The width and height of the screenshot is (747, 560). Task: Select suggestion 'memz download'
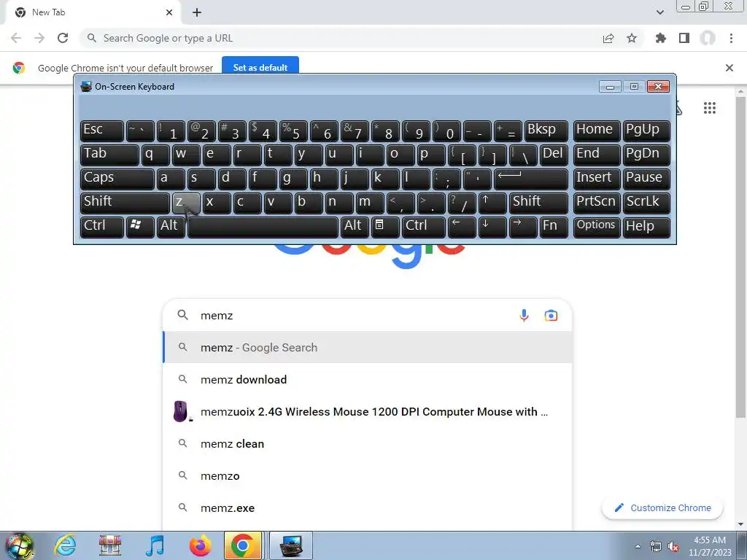point(368,379)
